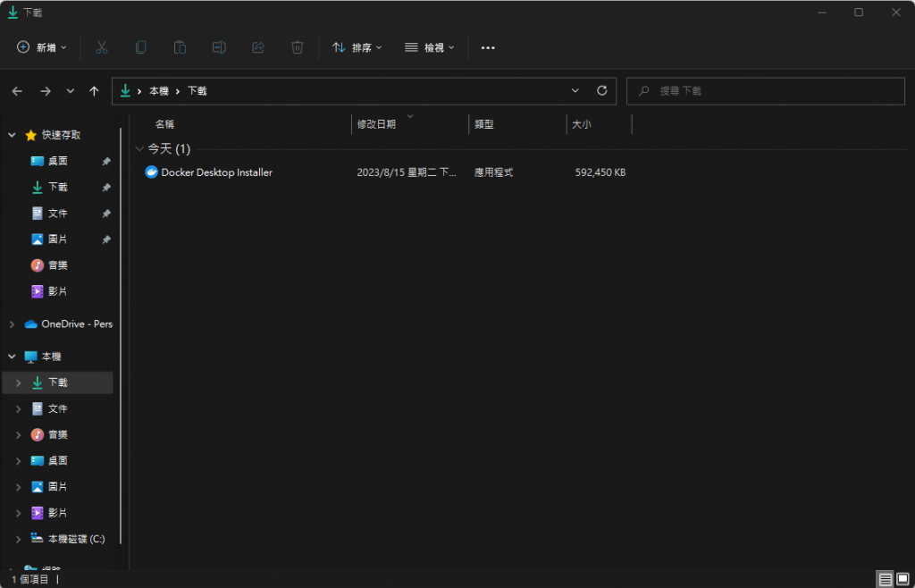Maximize the 下載 window

859,13
